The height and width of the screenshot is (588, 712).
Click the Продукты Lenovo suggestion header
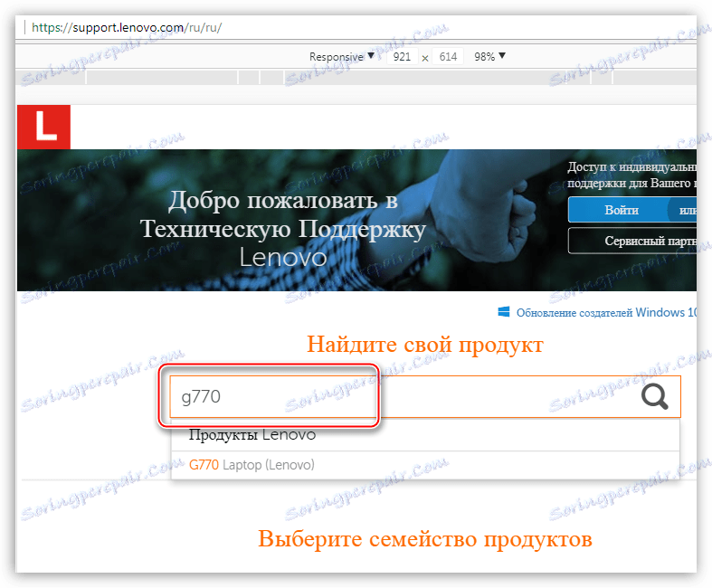pos(252,435)
